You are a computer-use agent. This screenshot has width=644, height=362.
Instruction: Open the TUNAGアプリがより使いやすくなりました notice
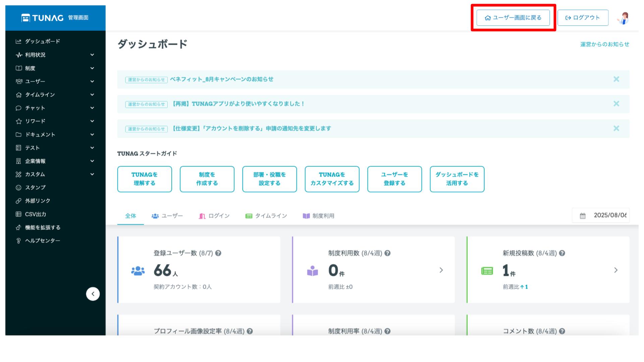click(x=238, y=104)
